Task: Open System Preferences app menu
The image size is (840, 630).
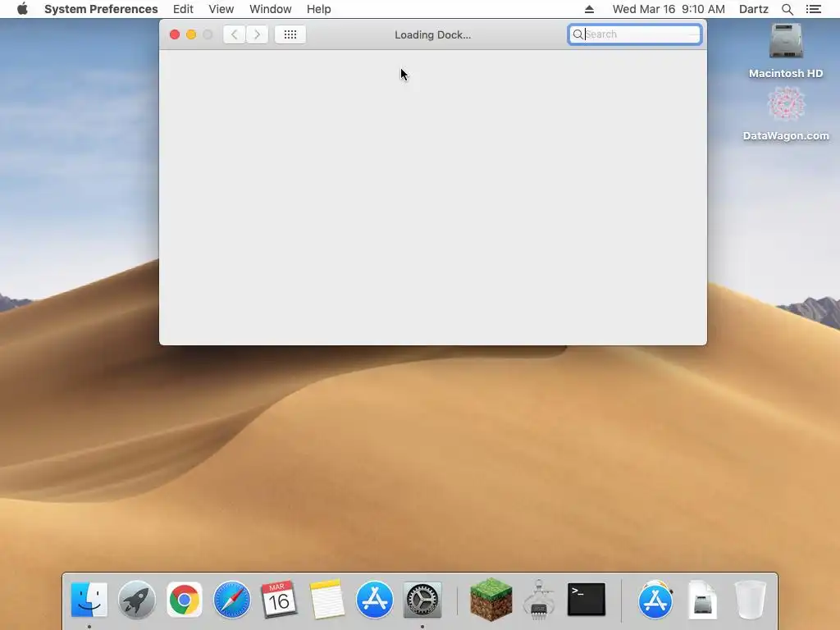Action: point(101,9)
